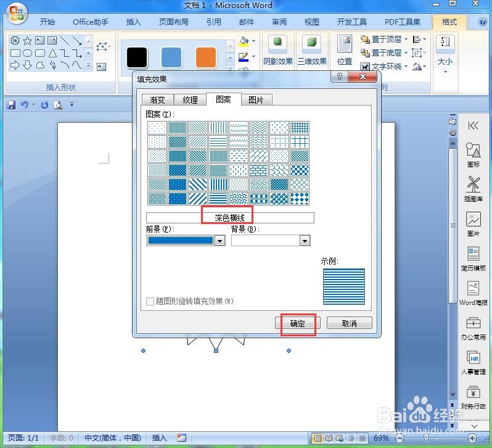Open the 插入 ribbon tab

click(x=133, y=22)
